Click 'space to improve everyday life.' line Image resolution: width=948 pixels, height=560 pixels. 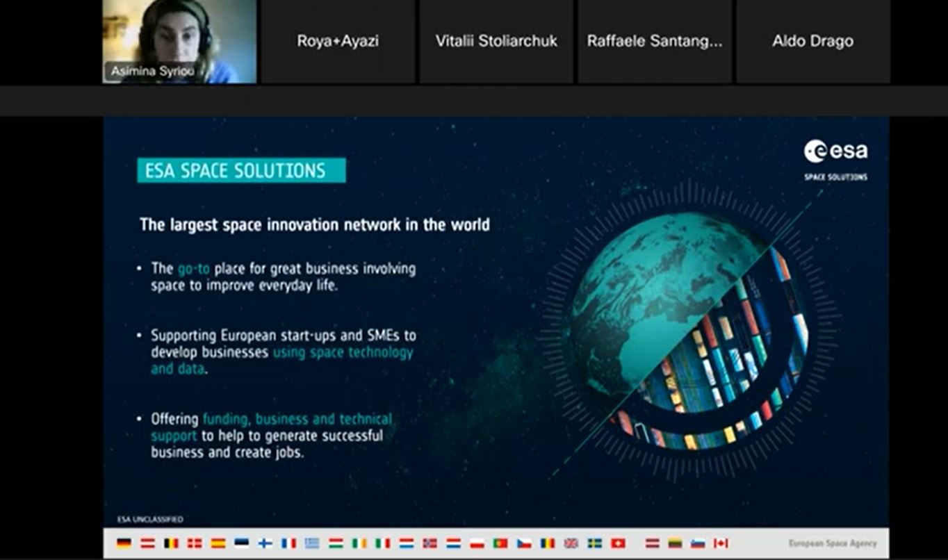click(244, 286)
